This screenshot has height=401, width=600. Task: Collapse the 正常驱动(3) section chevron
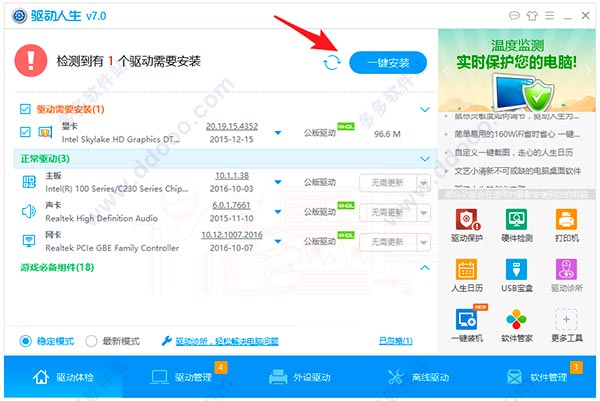click(x=425, y=159)
